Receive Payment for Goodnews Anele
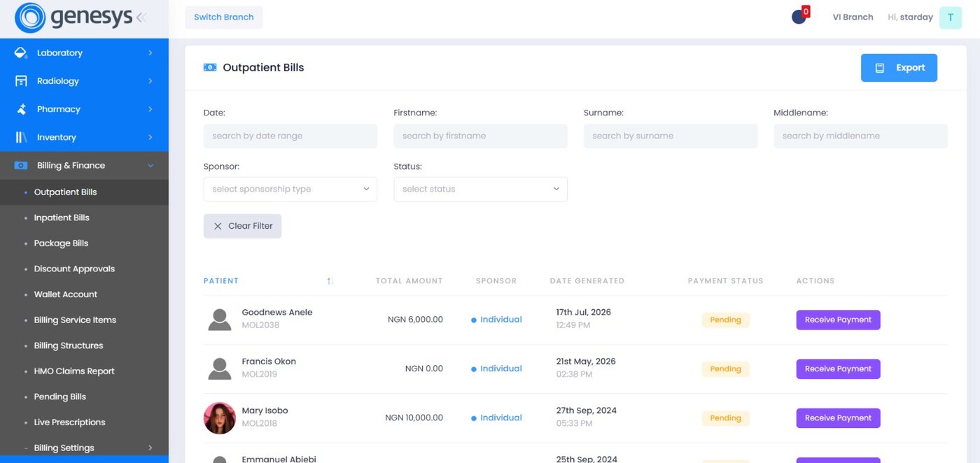980x463 pixels. click(838, 320)
